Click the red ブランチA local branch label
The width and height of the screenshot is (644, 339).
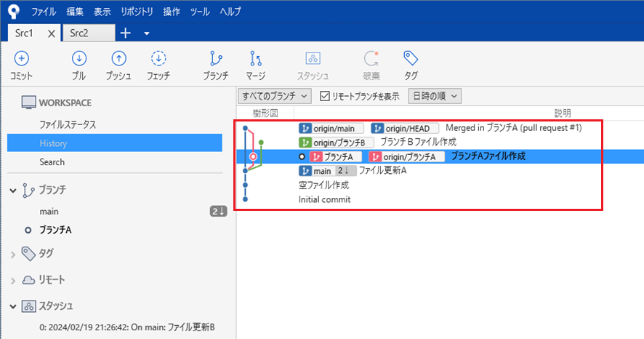pyautogui.click(x=336, y=156)
